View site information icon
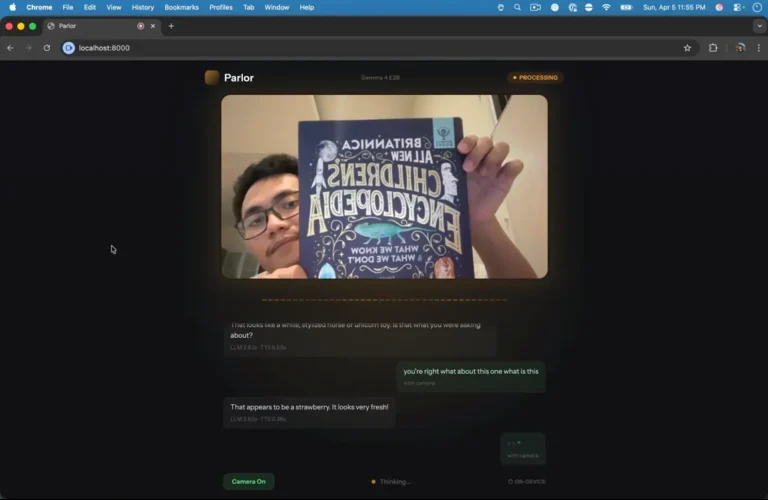 69,48
